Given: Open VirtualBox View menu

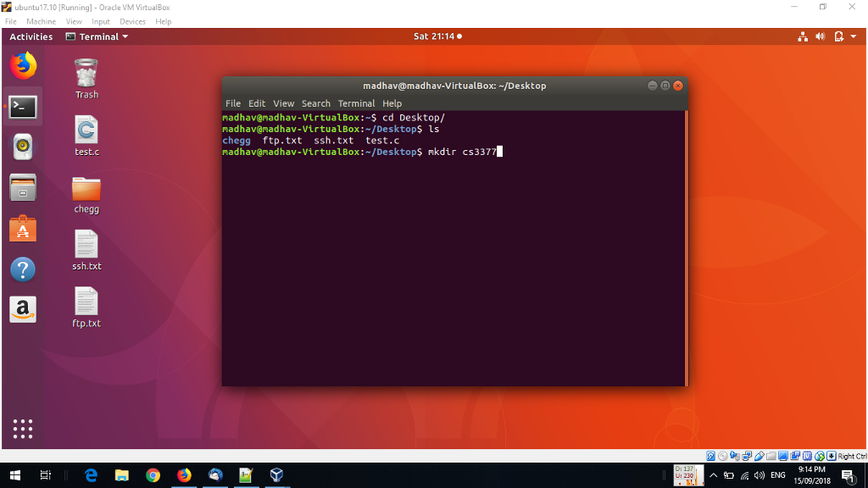Looking at the screenshot, I should 74,21.
